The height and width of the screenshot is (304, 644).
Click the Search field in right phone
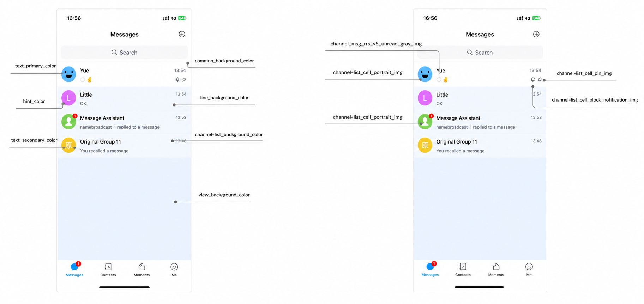[480, 53]
